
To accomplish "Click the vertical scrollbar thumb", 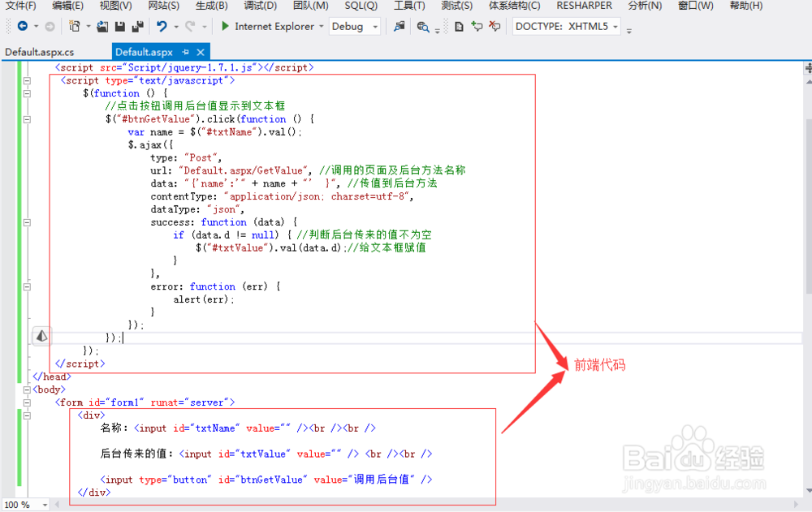I will [809, 206].
